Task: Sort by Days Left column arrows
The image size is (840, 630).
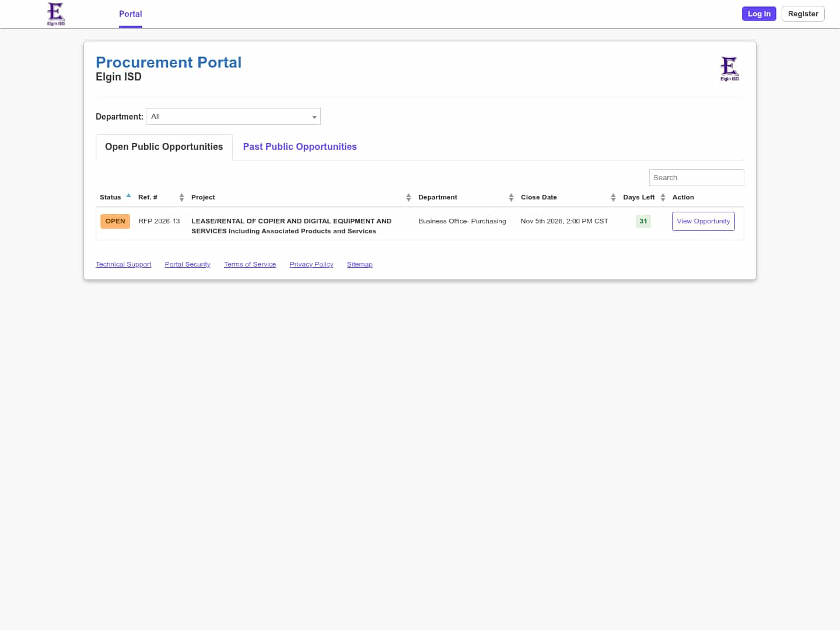Action: coord(663,197)
